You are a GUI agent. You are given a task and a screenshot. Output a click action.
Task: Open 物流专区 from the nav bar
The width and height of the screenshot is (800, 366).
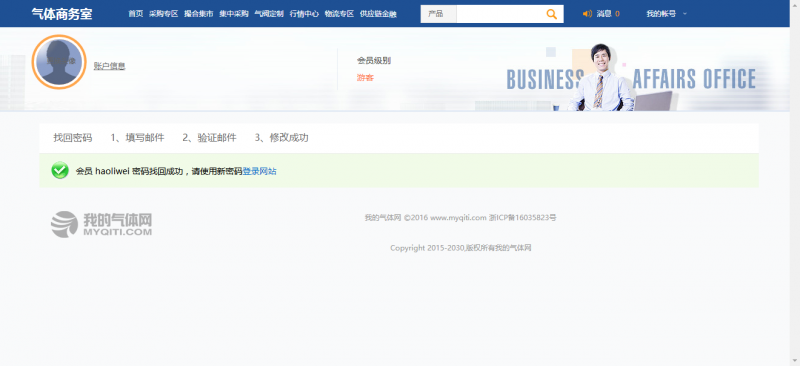coord(339,14)
